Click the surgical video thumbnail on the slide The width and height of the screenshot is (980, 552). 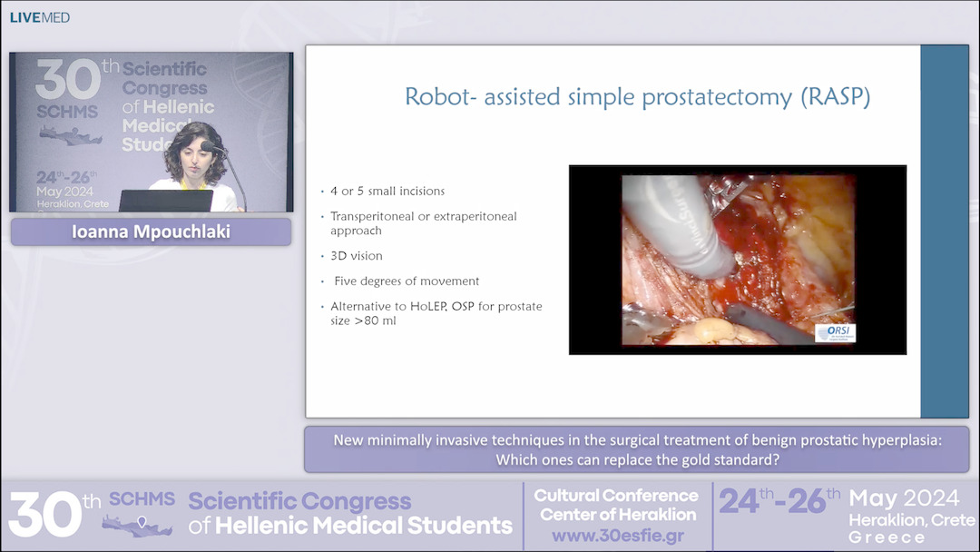(737, 260)
